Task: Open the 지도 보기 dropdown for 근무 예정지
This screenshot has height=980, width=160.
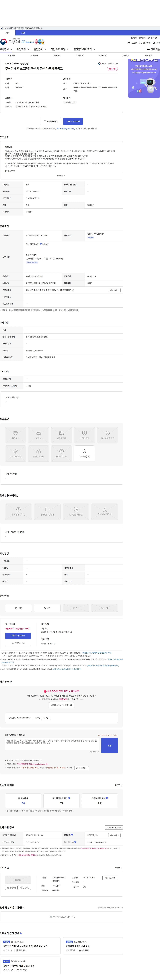Action: [x=114, y=290]
